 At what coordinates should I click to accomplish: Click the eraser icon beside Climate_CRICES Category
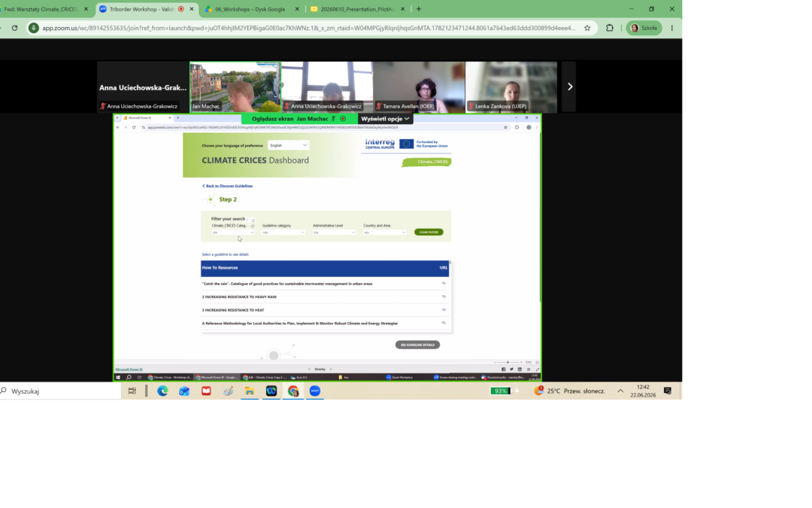(x=253, y=226)
